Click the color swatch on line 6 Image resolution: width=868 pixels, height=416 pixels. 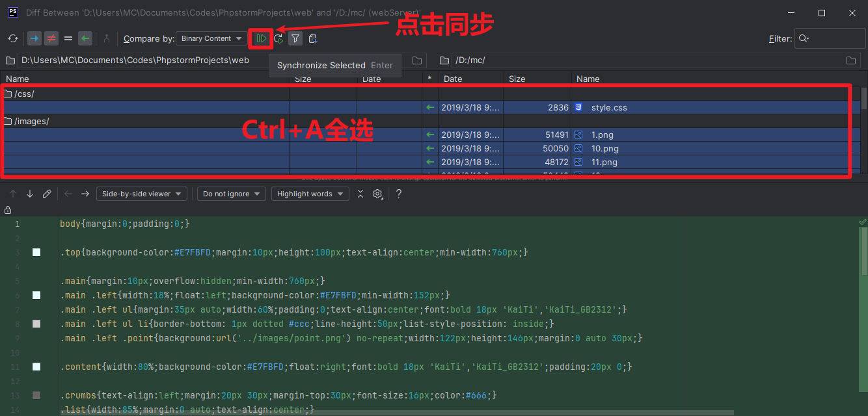point(36,295)
